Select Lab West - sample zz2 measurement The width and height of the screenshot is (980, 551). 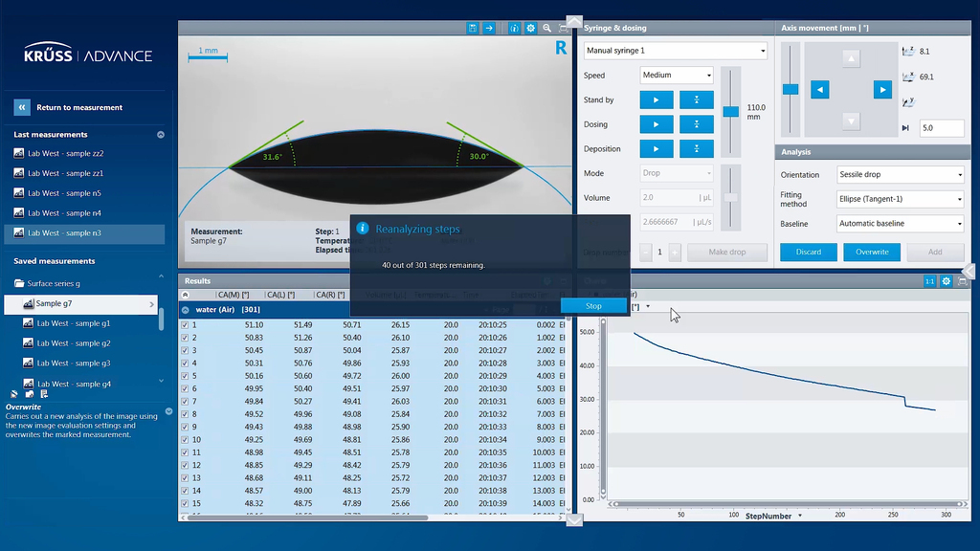tap(65, 153)
